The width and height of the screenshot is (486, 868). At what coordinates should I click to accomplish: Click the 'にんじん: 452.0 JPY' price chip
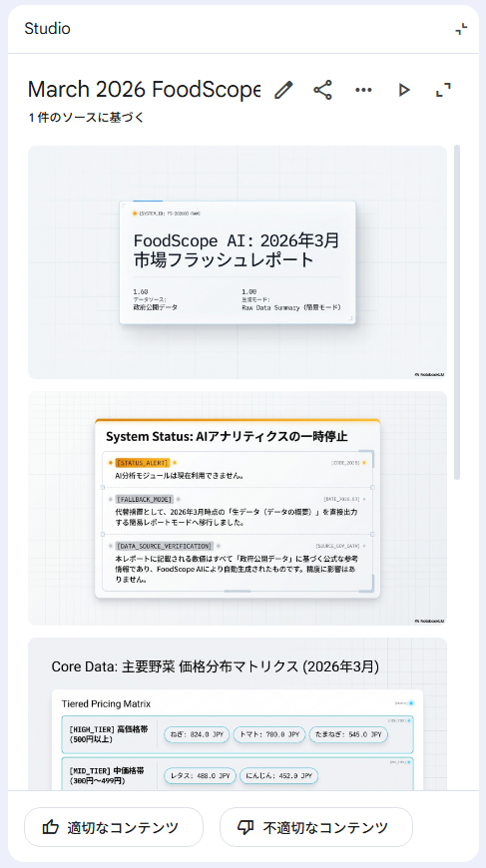279,776
